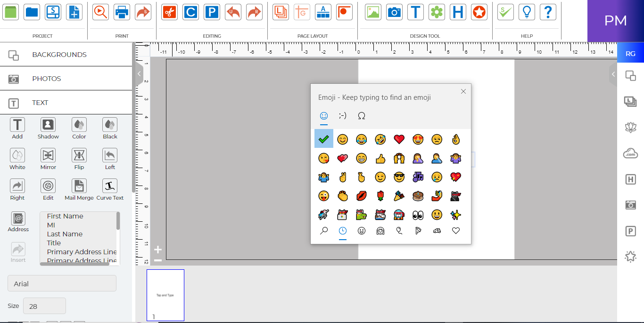Click the Rotate Right button
Viewport: 644px width, 323px height.
pos(17,190)
